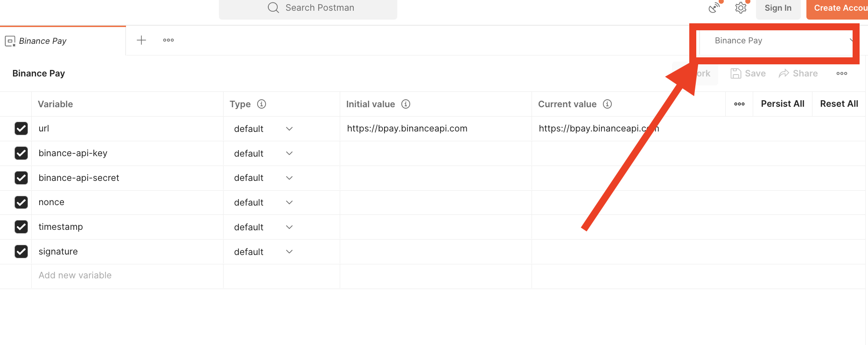Viewport: 868px width, 345px height.
Task: Open the satellite capture requests icon
Action: pos(714,8)
